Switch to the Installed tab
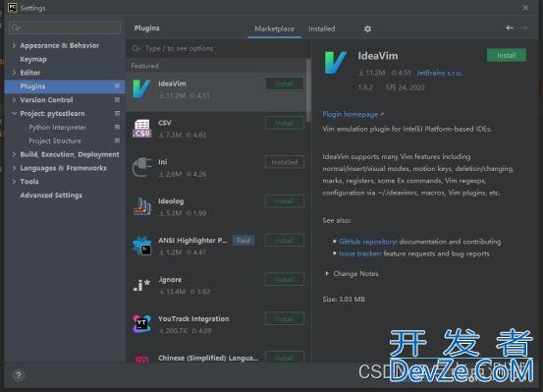 pyautogui.click(x=322, y=28)
